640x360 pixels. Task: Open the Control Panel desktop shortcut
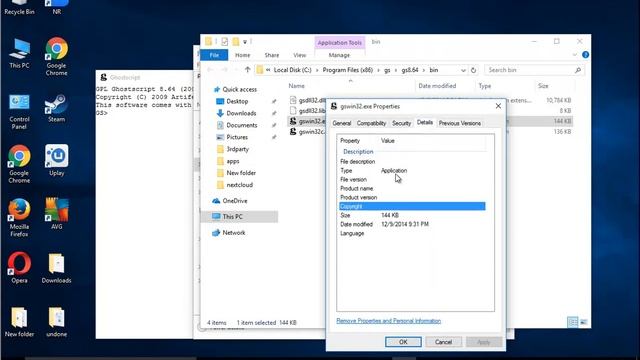pyautogui.click(x=19, y=111)
